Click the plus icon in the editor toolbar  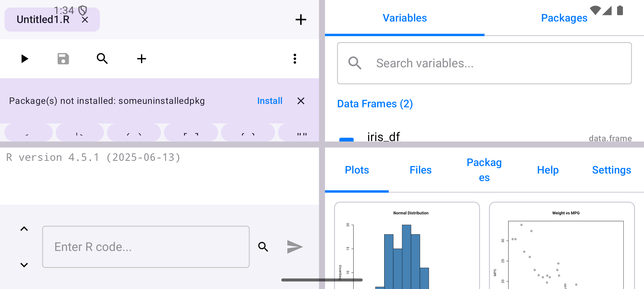click(141, 59)
